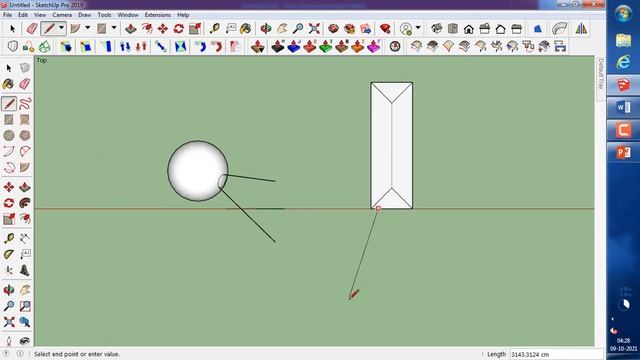This screenshot has height=360, width=640.
Task: Select the Zoom magnifier in top toolbar
Action: 298,29
